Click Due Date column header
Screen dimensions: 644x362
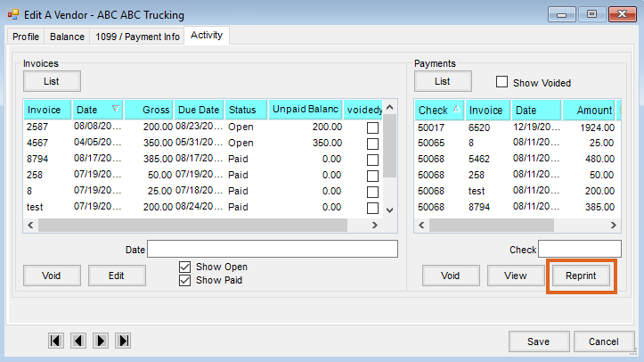click(x=199, y=110)
